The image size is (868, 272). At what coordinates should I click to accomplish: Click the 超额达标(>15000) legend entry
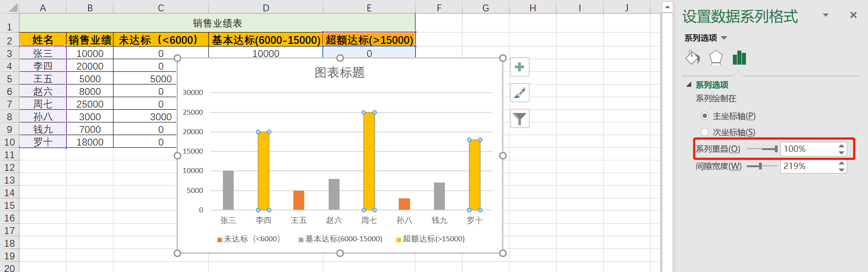pos(430,239)
